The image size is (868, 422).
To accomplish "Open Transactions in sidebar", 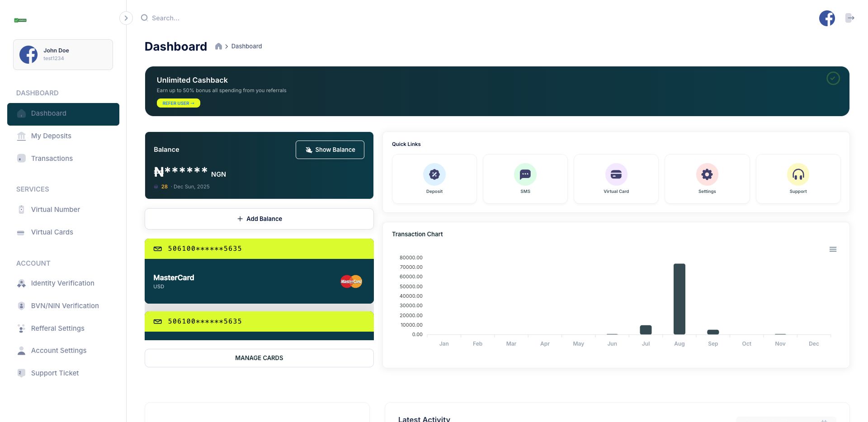I will 63,159.
